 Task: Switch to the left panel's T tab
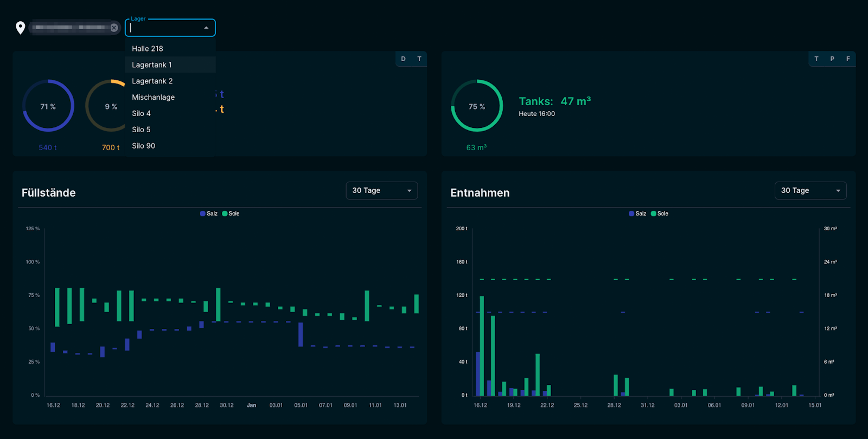419,59
